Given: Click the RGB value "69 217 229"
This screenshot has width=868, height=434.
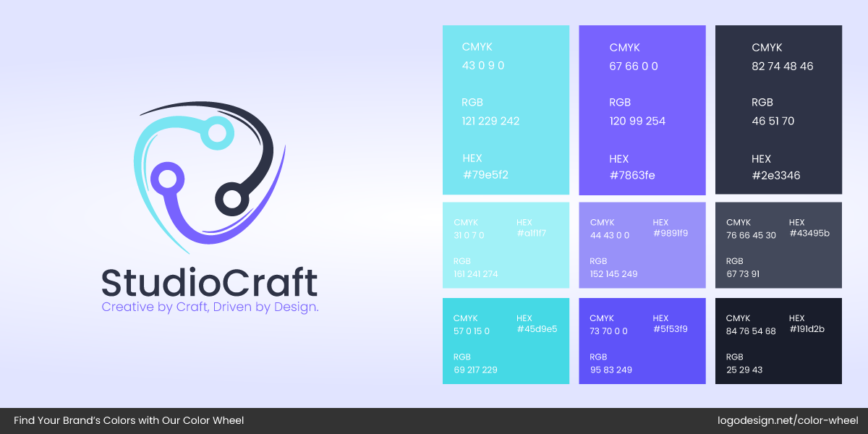Looking at the screenshot, I should [x=475, y=370].
